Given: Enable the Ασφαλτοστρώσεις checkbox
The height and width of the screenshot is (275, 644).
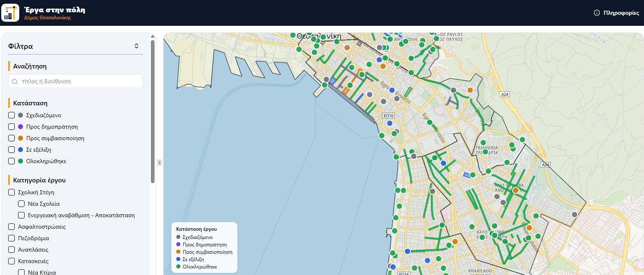Looking at the screenshot, I should 11,227.
